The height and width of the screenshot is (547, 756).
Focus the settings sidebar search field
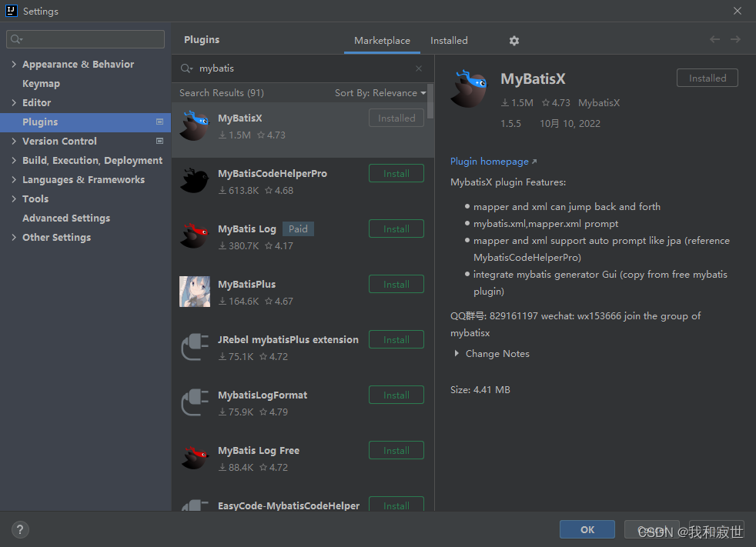85,39
